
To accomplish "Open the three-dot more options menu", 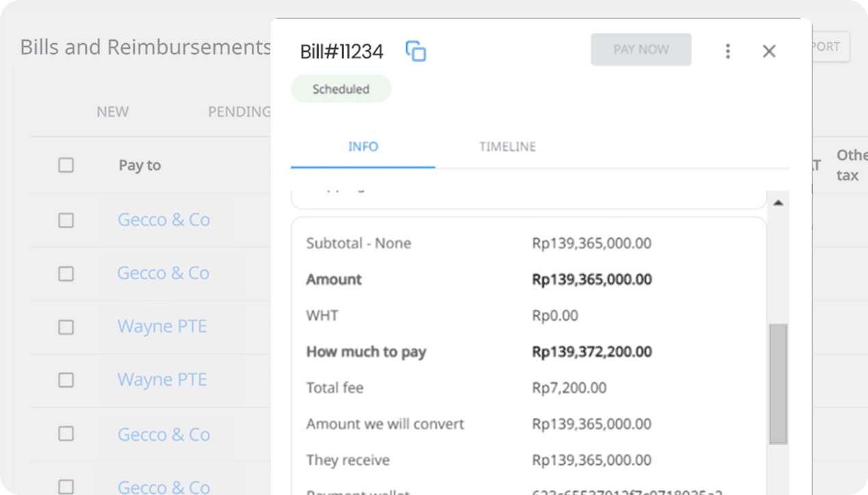I will point(728,51).
